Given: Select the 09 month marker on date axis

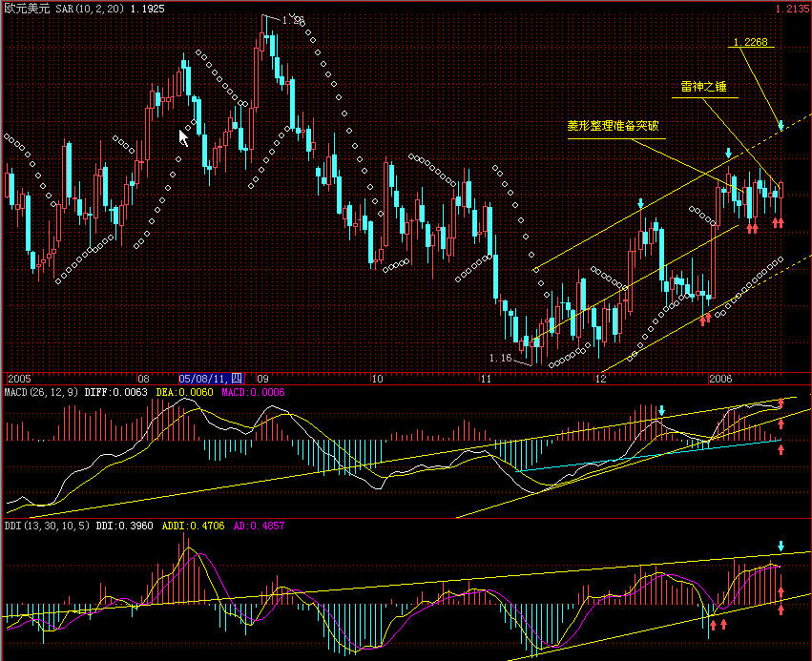Looking at the screenshot, I should coord(262,379).
